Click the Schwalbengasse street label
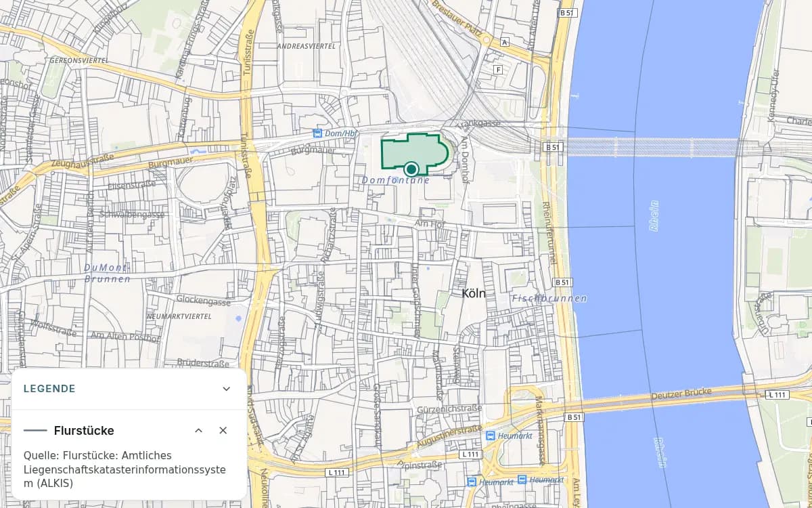 [x=132, y=214]
